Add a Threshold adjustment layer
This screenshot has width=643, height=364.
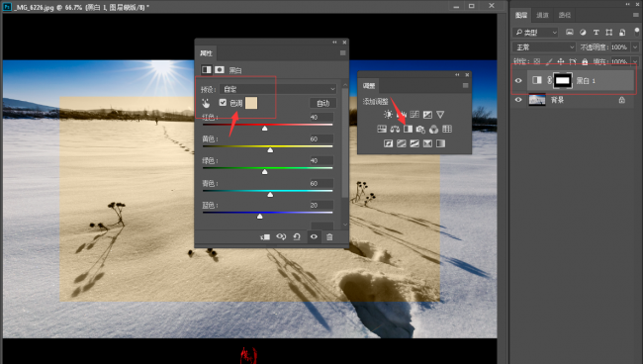point(414,143)
